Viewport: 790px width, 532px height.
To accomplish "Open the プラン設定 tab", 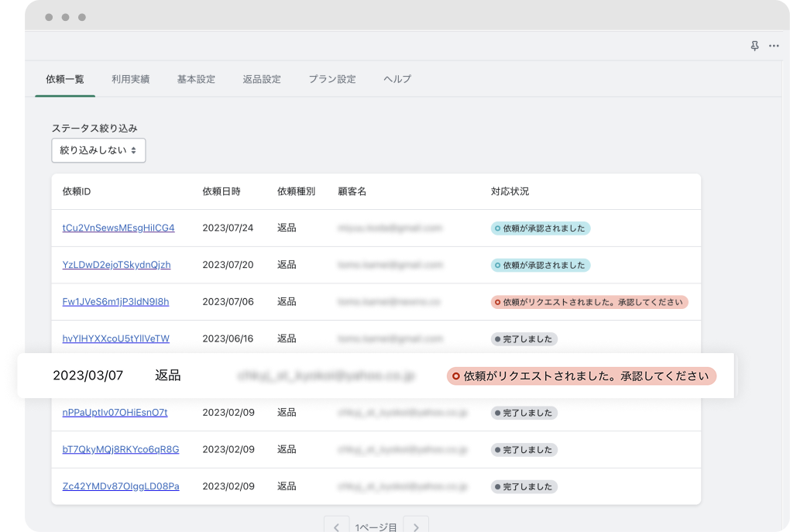I will 331,78.
